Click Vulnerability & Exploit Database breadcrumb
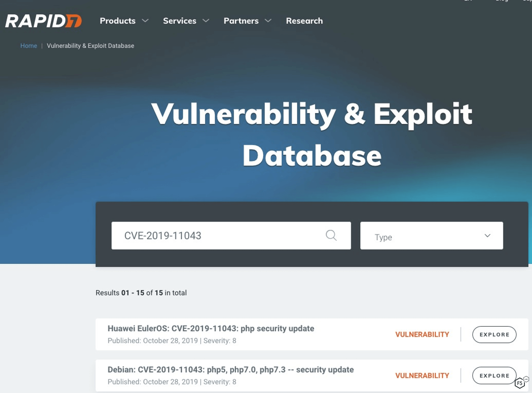The height and width of the screenshot is (393, 532). (x=90, y=46)
